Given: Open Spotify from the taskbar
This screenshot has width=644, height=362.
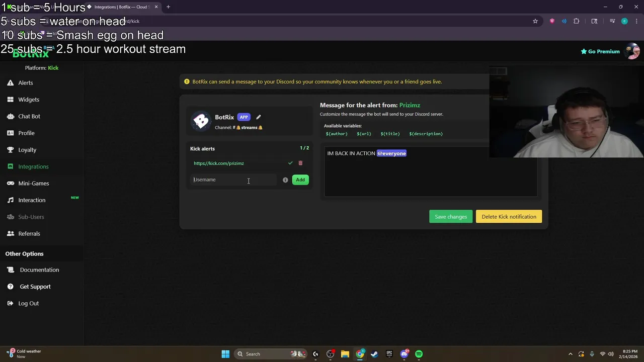Looking at the screenshot, I should [419, 354].
